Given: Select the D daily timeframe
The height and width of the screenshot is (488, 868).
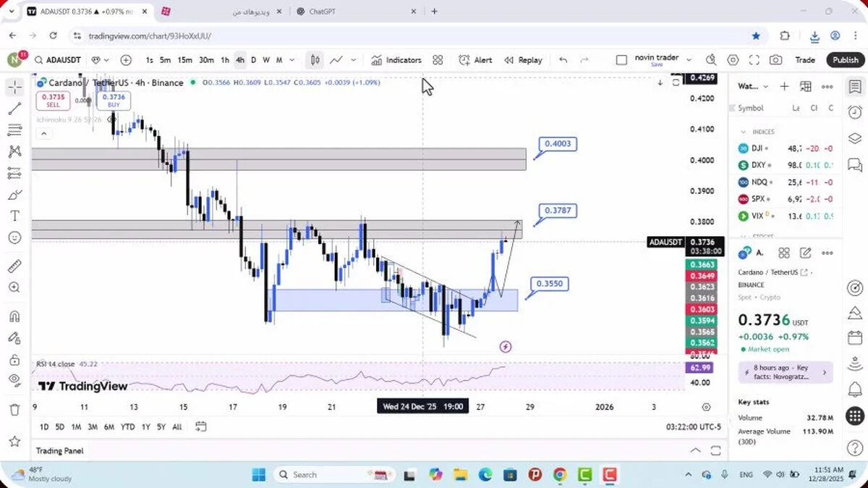Looking at the screenshot, I should (253, 60).
